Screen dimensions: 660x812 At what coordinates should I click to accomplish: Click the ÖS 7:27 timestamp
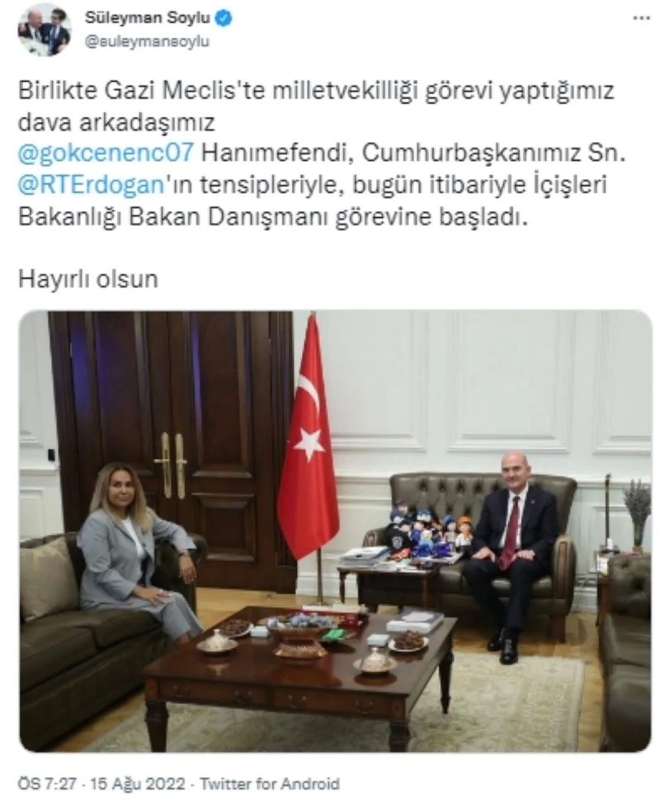click(x=47, y=783)
